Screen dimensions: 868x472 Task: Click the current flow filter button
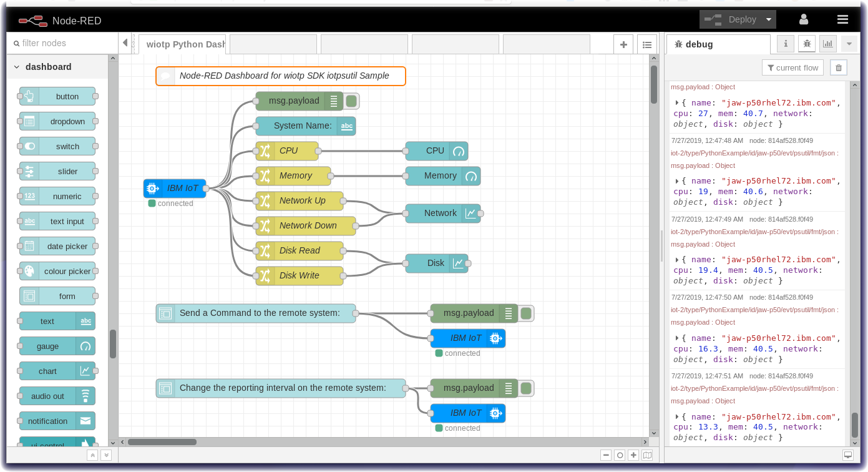click(792, 67)
